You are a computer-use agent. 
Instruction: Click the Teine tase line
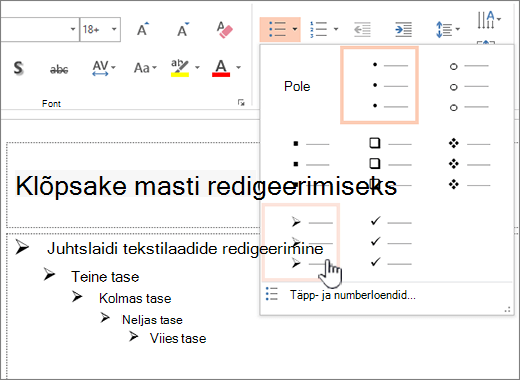click(x=105, y=277)
